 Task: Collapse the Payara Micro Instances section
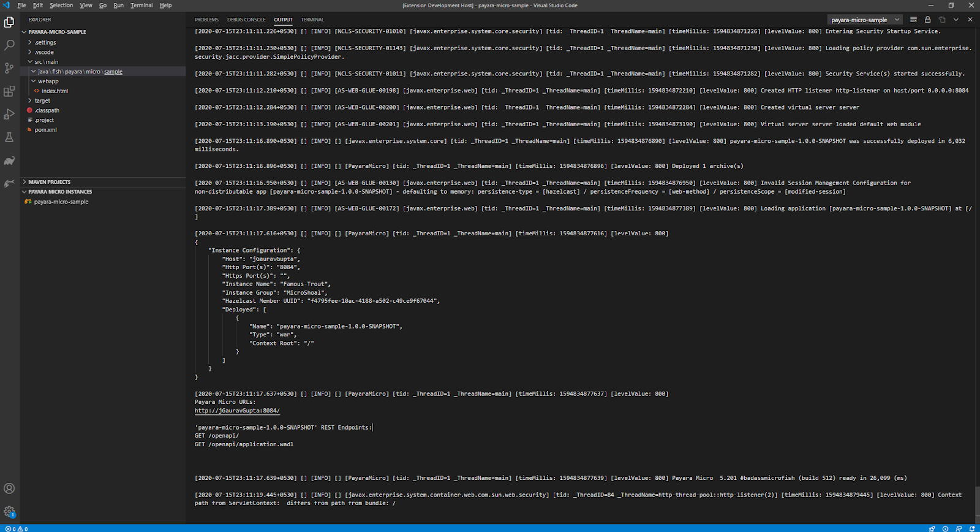59,192
